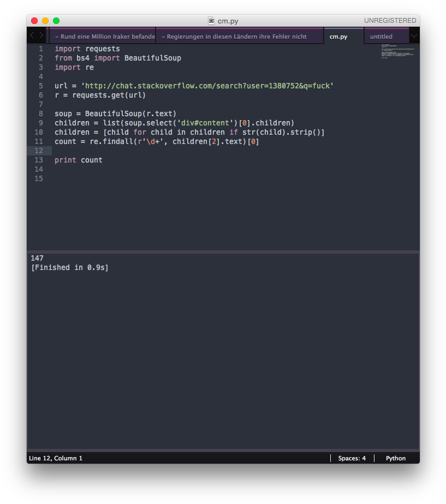Open the Python syntax selector
This screenshot has height=504, width=446.
(396, 458)
